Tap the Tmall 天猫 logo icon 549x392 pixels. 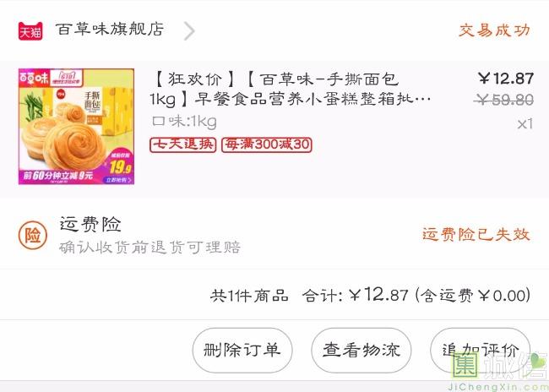pos(30,30)
